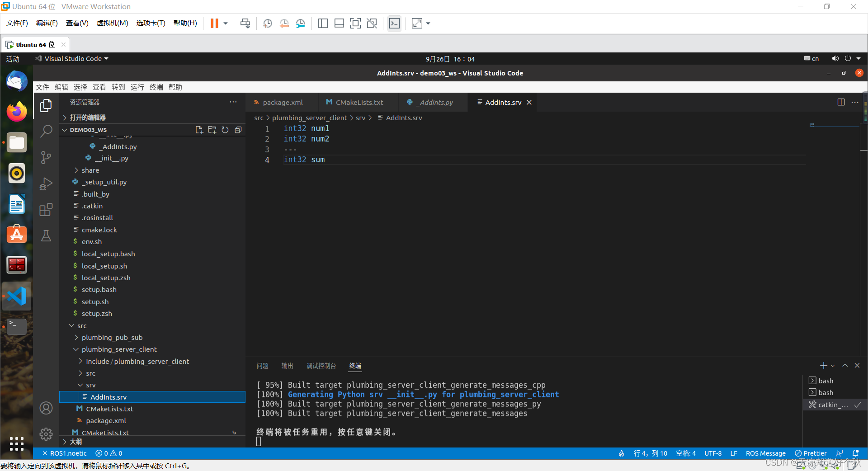Collapse all folders in explorer
Viewport: 868px width, 471px height.
[x=238, y=130]
